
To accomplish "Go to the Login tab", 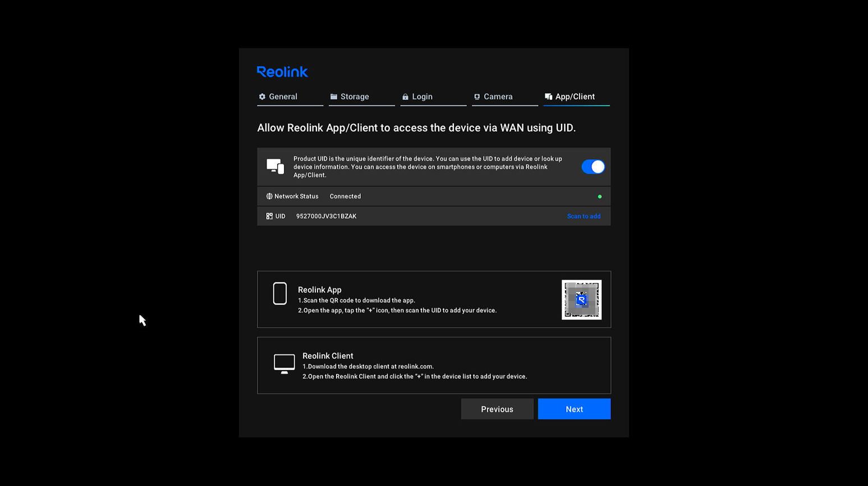I will click(433, 97).
